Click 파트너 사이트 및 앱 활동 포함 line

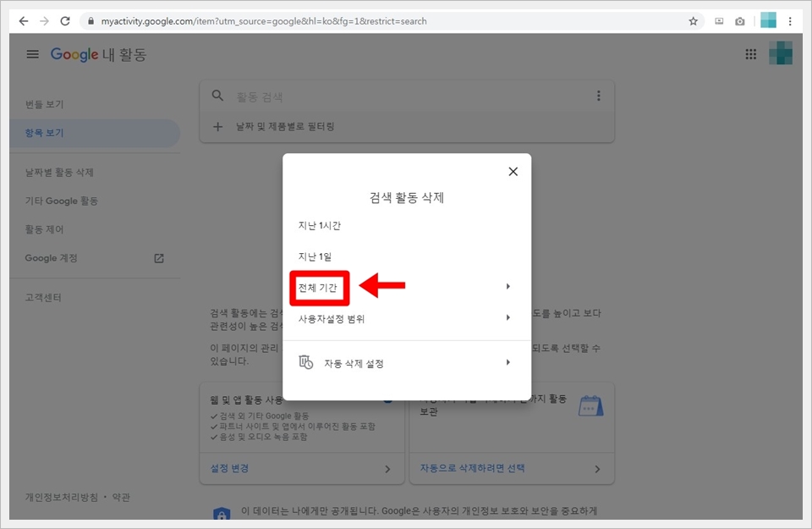297,427
